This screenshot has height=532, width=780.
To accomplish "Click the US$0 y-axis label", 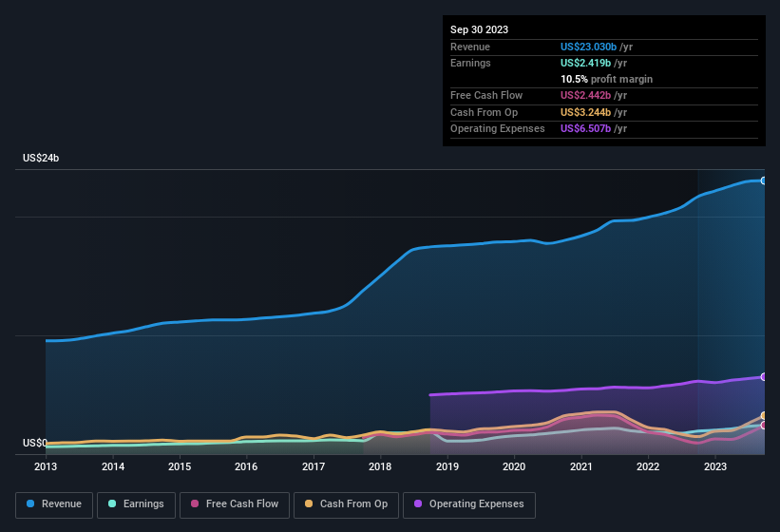I will (x=35, y=443).
